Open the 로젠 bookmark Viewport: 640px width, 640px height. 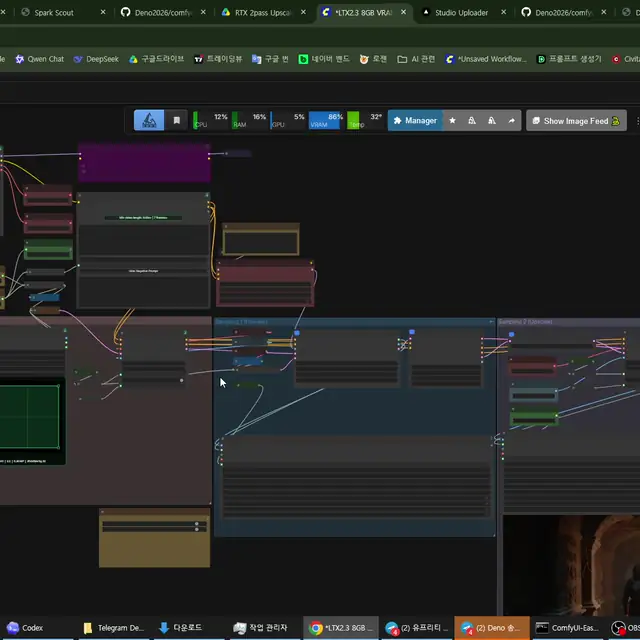(x=373, y=59)
